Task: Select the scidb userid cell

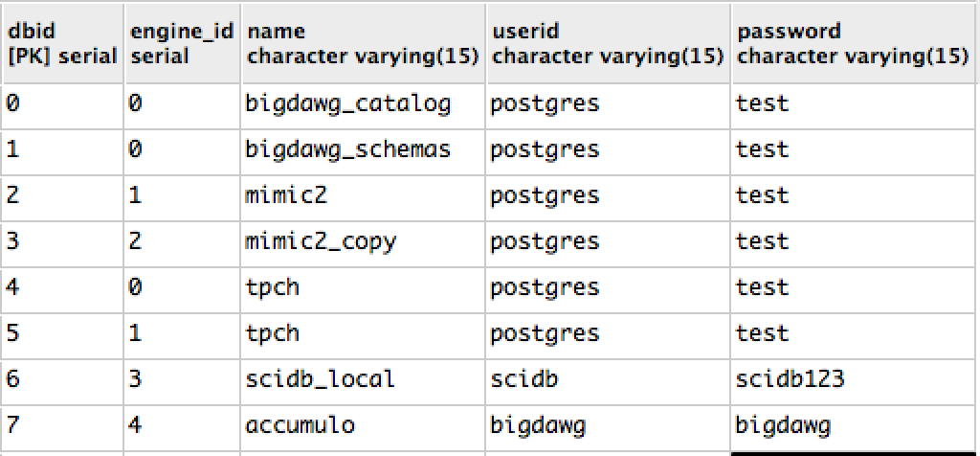Action: (524, 378)
